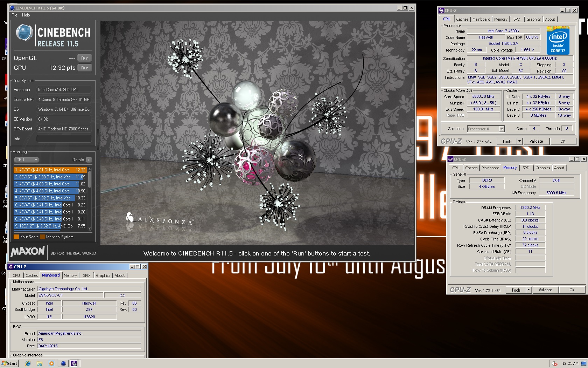Select ranking row 9 12C/12T AMD Opteron

50,226
